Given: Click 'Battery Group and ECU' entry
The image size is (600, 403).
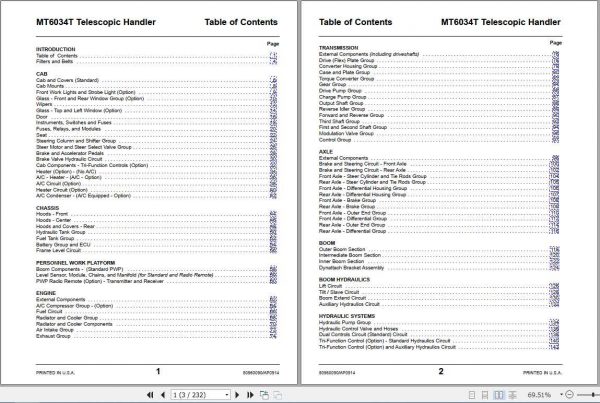Looking at the screenshot, I should click(x=63, y=245).
